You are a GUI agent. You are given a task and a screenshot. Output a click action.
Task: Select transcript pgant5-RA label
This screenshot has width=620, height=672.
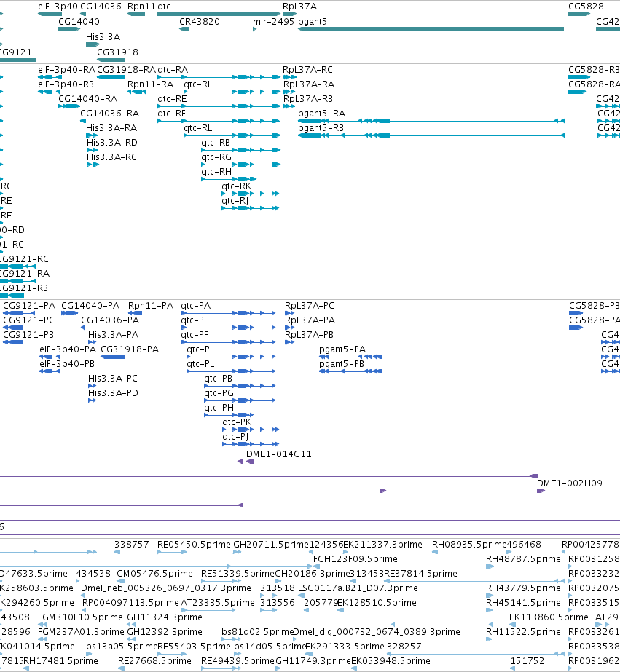pyautogui.click(x=321, y=114)
